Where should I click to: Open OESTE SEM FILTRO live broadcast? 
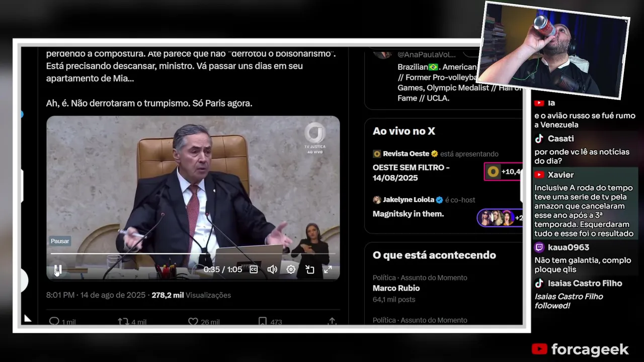[411, 172]
